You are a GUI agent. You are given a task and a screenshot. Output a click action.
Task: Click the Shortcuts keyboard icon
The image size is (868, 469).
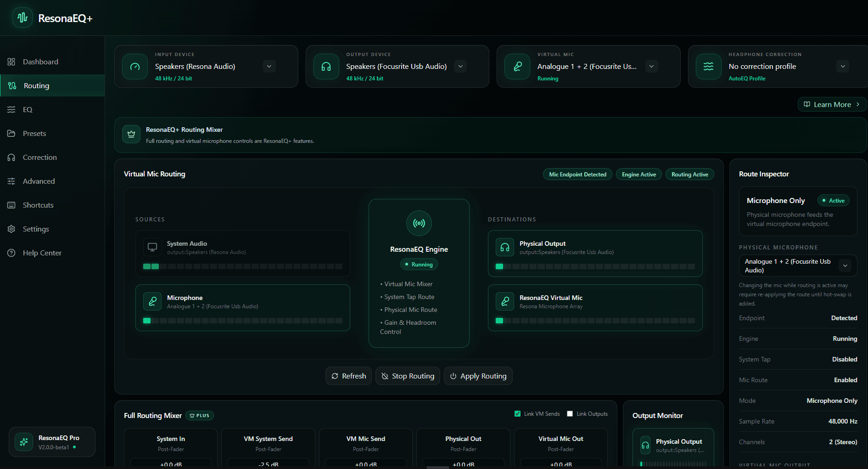click(11, 205)
